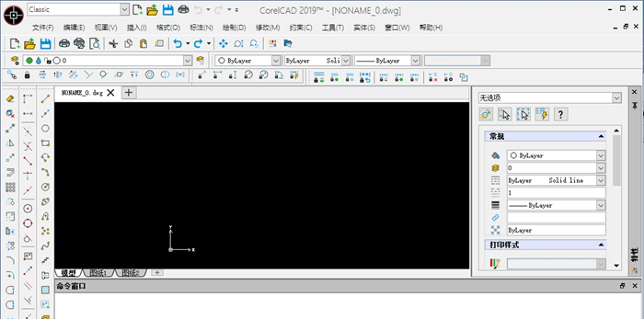Switch to the 图纸1 sheet tab
644x331 pixels.
(98, 273)
